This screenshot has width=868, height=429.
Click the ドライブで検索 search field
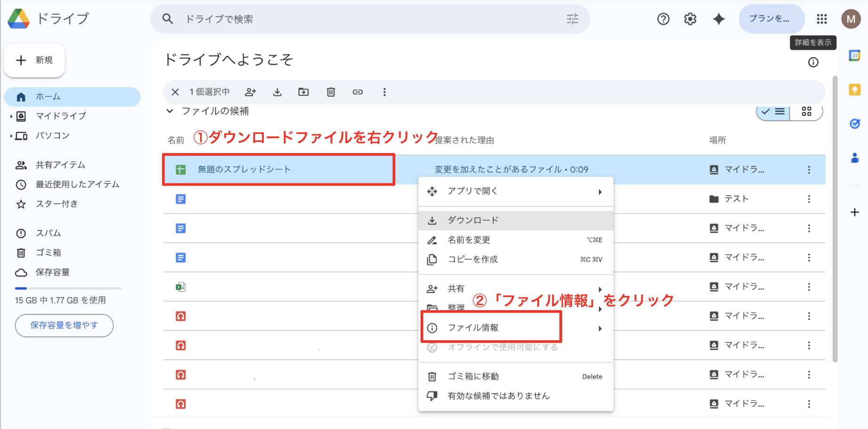(x=370, y=19)
